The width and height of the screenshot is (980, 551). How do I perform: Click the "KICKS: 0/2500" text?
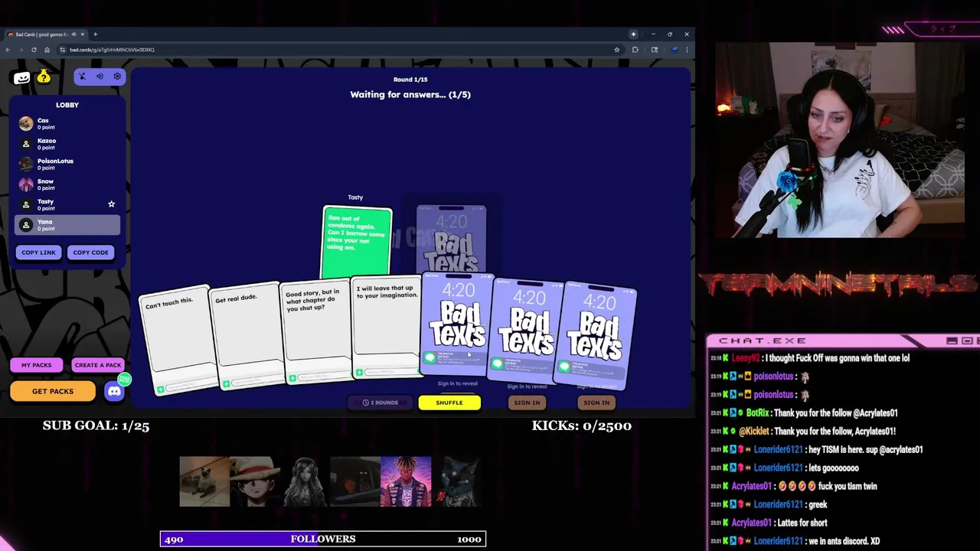point(582,426)
